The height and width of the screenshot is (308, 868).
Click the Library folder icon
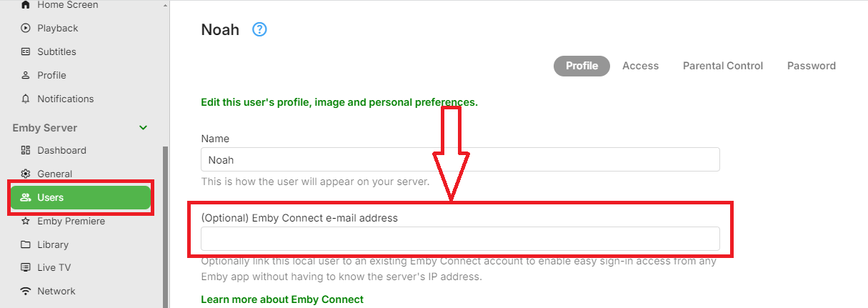pos(26,244)
